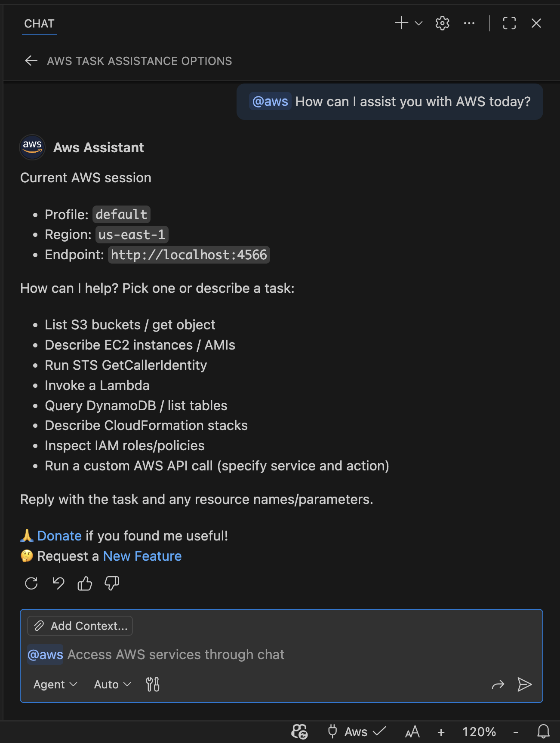Screen dimensions: 560x743
Task: Regenerate the Aws Assistant response
Action: (31, 583)
